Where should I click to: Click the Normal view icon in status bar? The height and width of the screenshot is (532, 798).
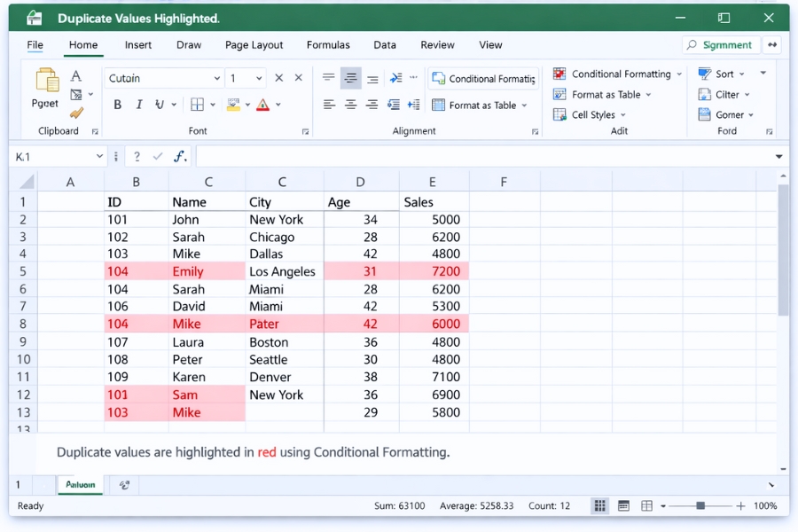[x=599, y=505]
